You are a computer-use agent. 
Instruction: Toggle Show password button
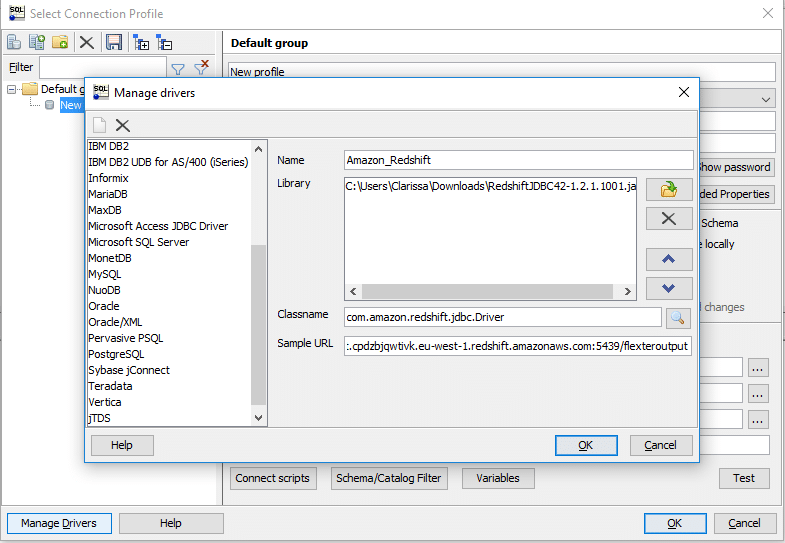[736, 167]
